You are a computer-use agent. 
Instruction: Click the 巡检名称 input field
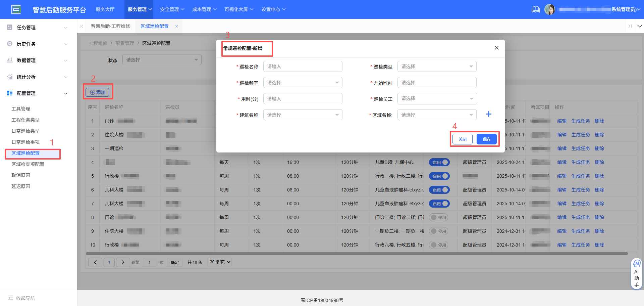coord(303,66)
